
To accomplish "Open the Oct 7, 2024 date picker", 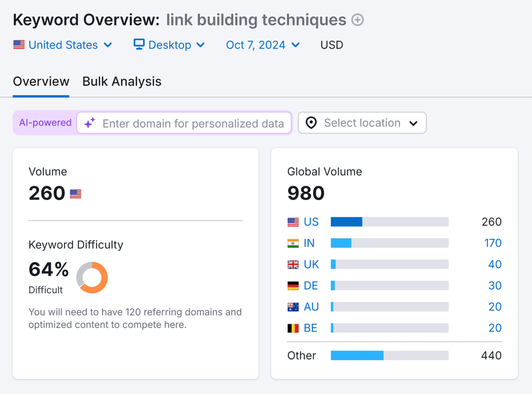I will click(296, 45).
